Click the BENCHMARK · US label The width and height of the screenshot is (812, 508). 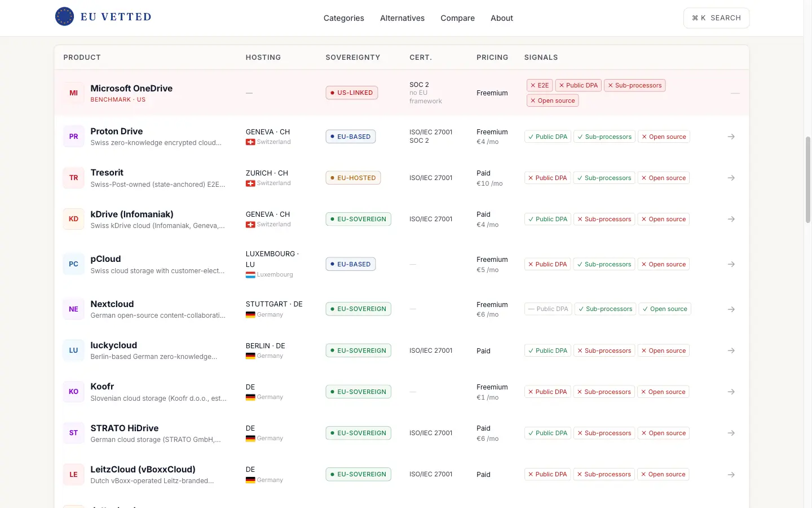[x=118, y=99]
